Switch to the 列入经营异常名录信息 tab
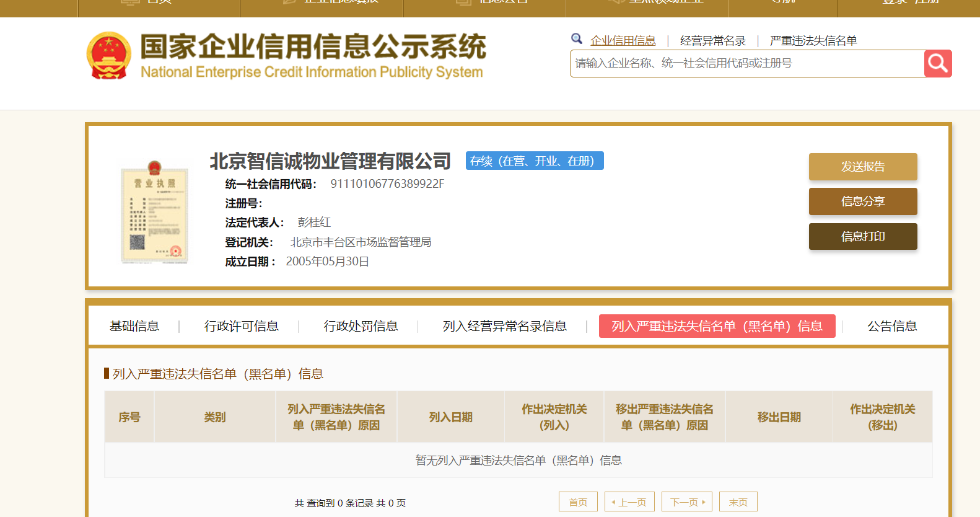 pyautogui.click(x=505, y=326)
